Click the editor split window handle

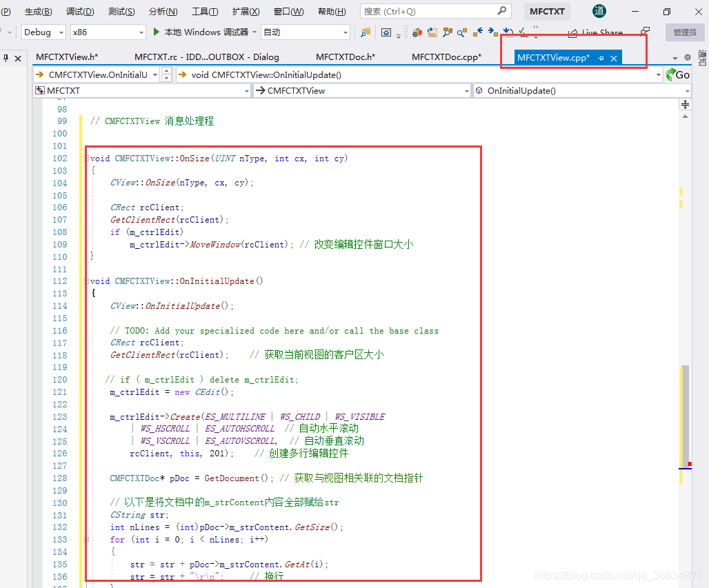point(685,105)
